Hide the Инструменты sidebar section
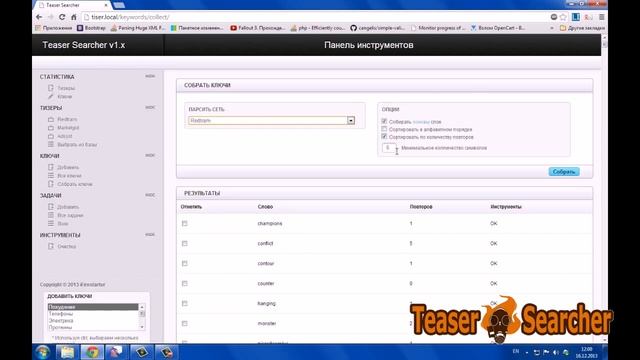The width and height of the screenshot is (640, 360). pos(150,235)
